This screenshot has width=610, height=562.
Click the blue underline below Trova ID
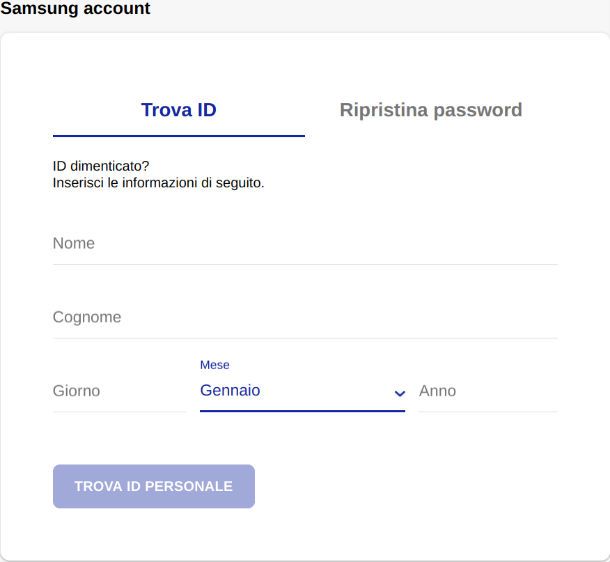click(179, 135)
